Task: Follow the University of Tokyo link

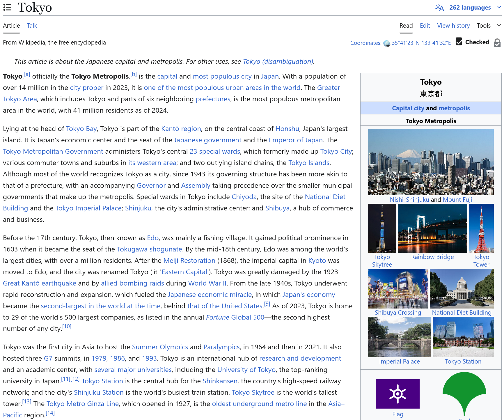Action: pyautogui.click(x=246, y=370)
